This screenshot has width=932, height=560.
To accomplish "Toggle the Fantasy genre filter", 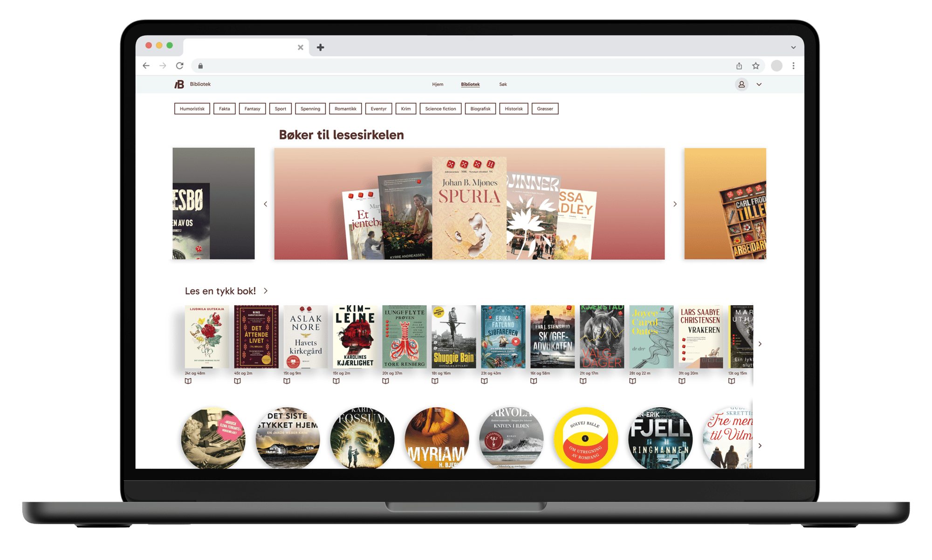I will click(x=252, y=109).
